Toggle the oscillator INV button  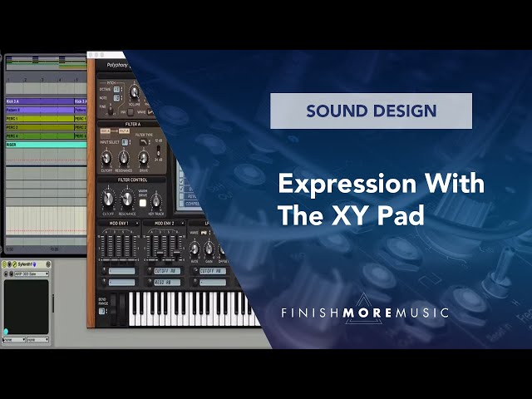pyautogui.click(x=131, y=112)
